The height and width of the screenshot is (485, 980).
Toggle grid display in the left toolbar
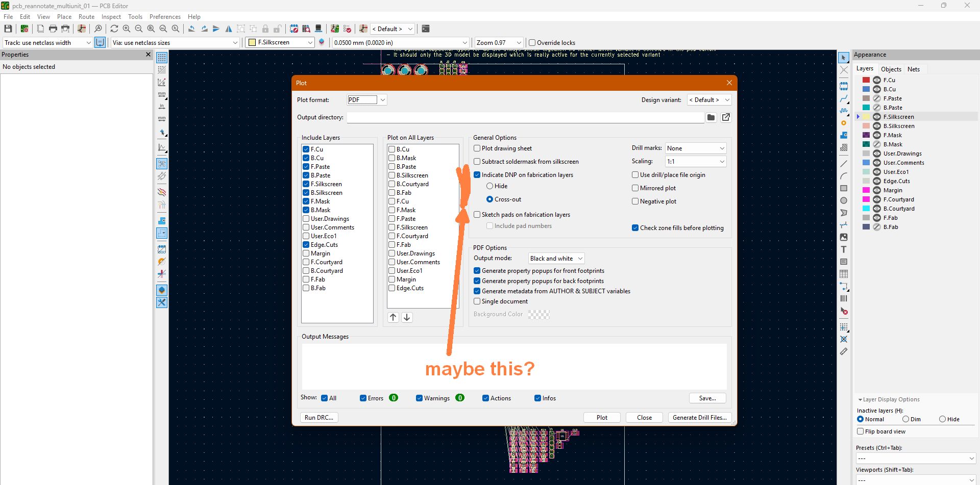click(x=162, y=58)
